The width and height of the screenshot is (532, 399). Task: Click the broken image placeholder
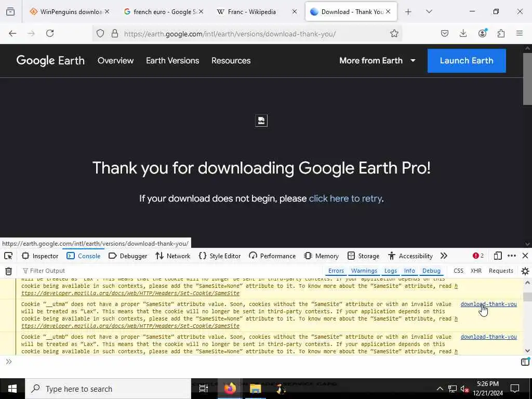coord(261,121)
